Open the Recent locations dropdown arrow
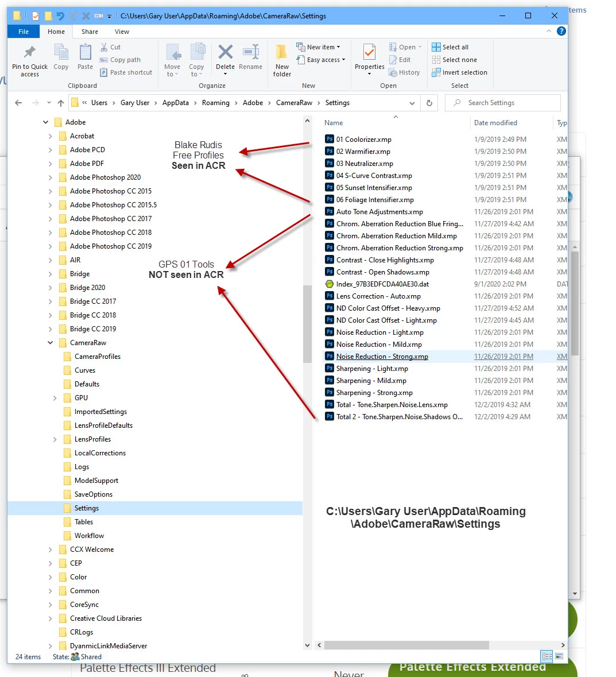The height and width of the screenshot is (677, 616). pyautogui.click(x=49, y=103)
